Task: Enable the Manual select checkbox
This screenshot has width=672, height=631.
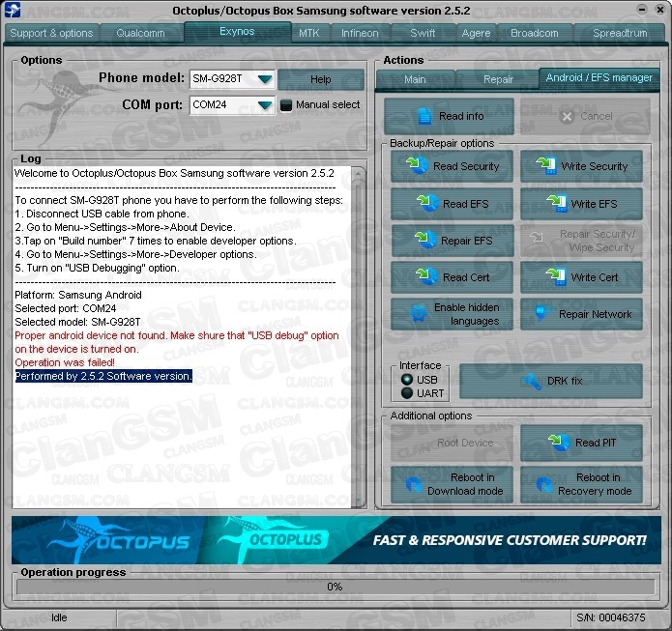Action: (286, 105)
